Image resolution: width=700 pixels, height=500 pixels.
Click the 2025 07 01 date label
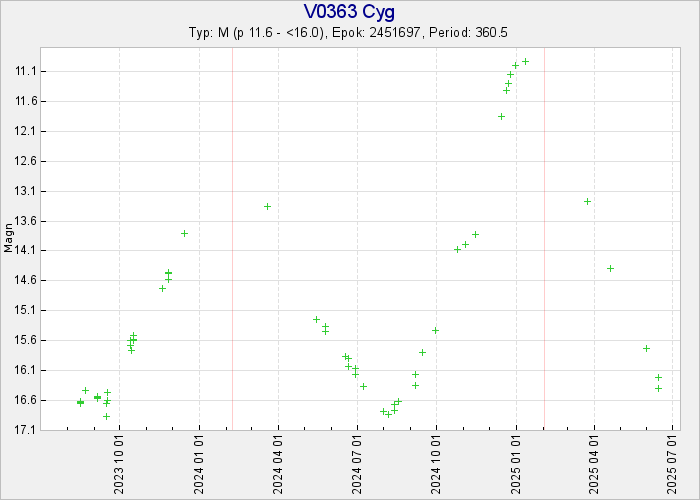point(673,465)
